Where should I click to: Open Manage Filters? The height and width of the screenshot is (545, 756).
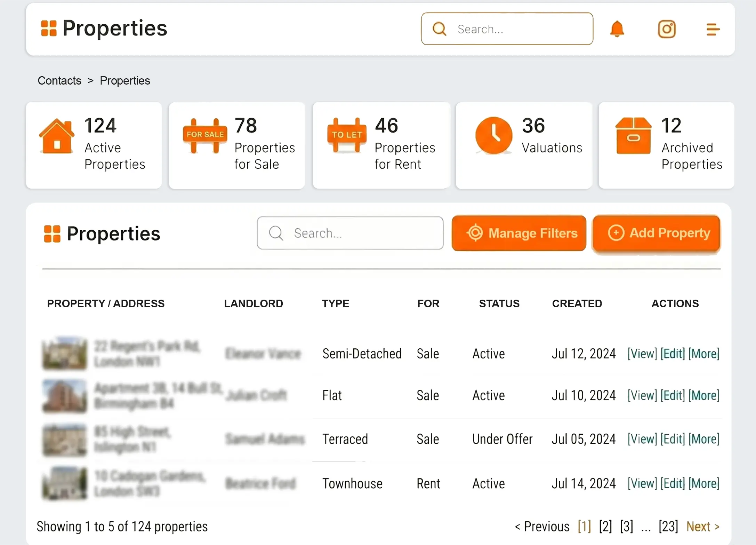coord(519,233)
